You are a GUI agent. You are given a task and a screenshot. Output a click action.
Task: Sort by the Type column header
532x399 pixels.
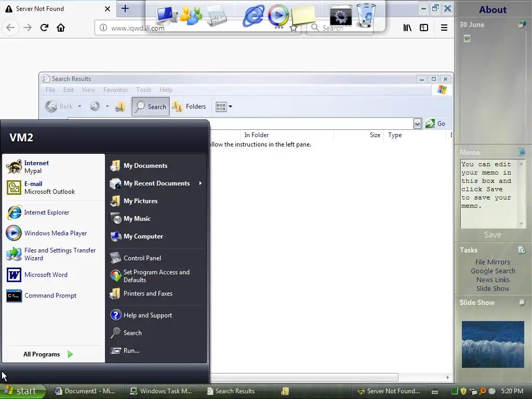(x=415, y=135)
